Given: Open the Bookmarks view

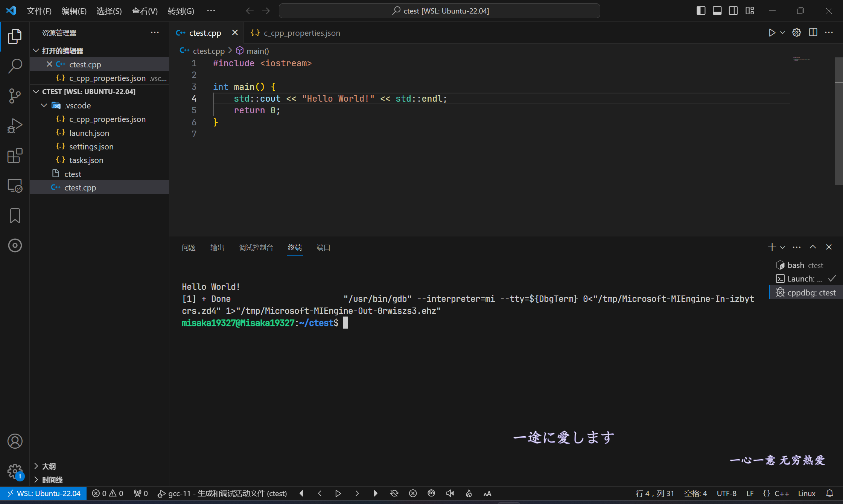Looking at the screenshot, I should [x=15, y=216].
